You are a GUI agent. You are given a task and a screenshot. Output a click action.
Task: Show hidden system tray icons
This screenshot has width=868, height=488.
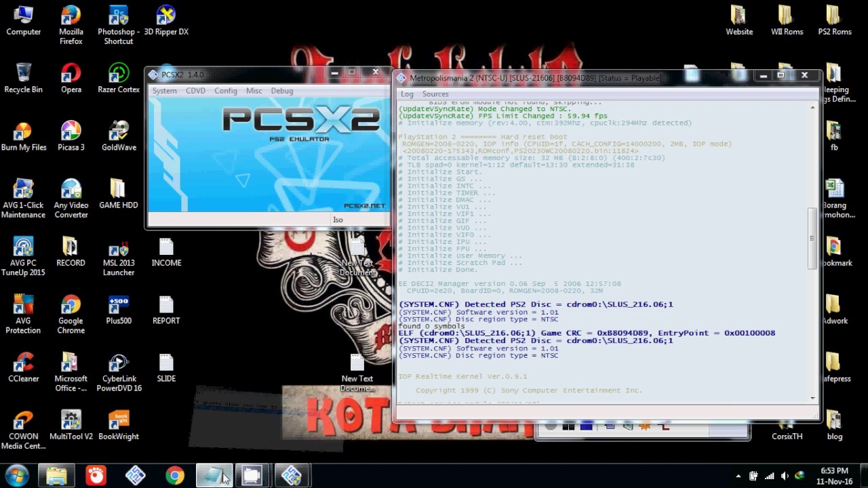coord(738,476)
